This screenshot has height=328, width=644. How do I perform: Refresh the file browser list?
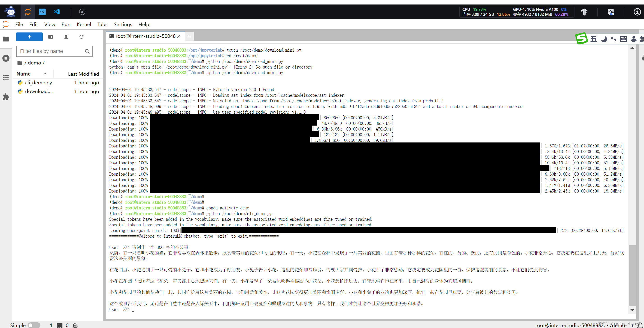pos(81,37)
